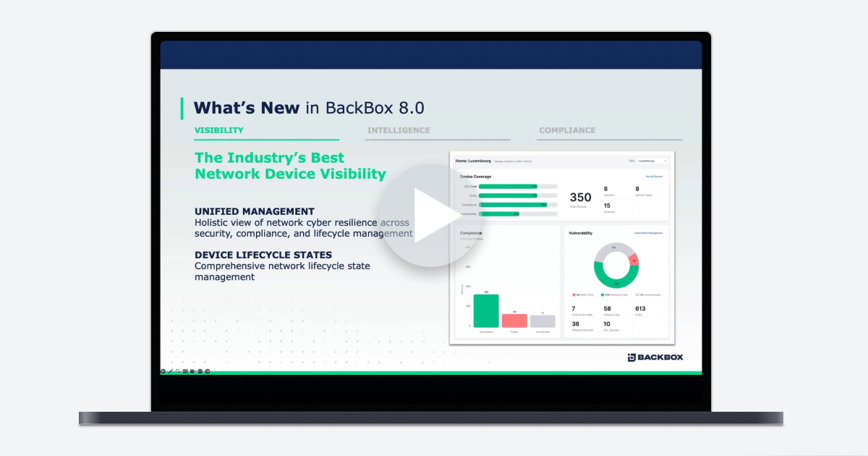Open the Vulnerability Management link
The width and height of the screenshot is (868, 456).
coord(648,233)
